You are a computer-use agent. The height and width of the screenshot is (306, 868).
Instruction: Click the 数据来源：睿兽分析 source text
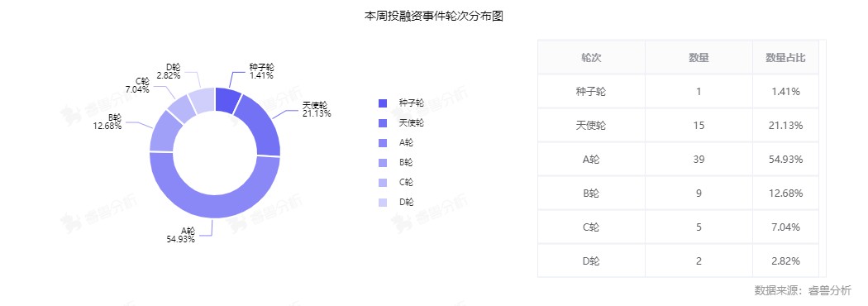coord(803,290)
